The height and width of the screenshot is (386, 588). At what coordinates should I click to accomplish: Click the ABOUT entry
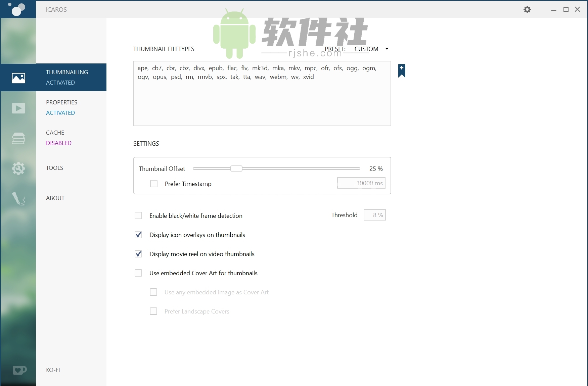(x=55, y=198)
